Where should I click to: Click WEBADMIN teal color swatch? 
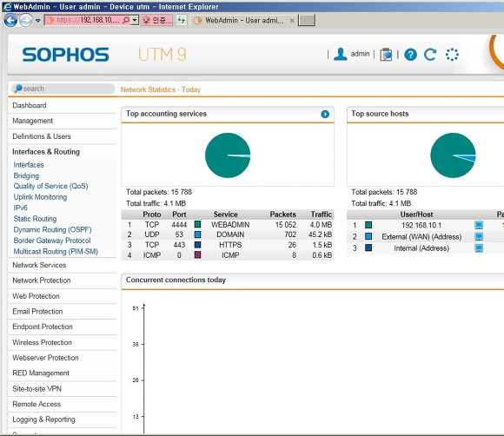(197, 224)
